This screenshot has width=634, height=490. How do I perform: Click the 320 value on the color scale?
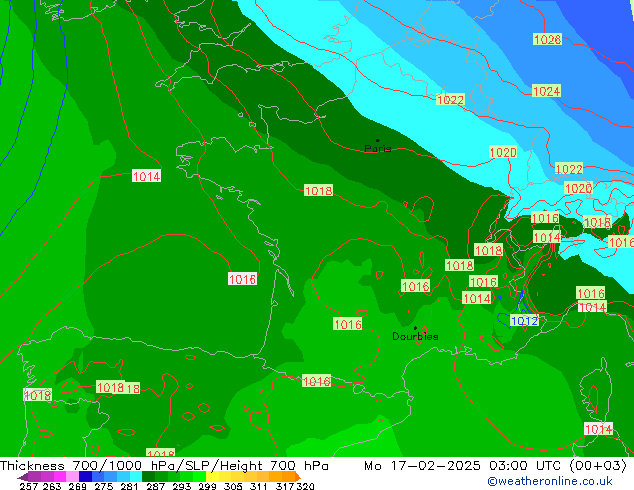306,486
